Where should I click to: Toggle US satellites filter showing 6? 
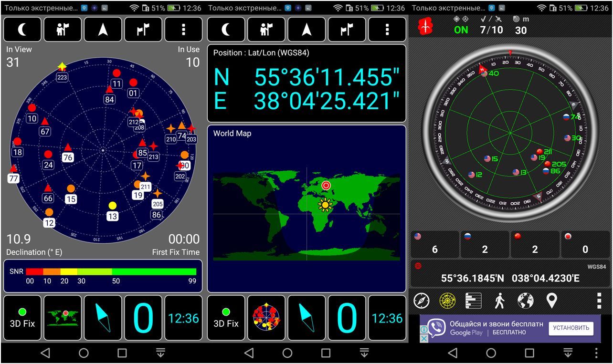click(434, 245)
